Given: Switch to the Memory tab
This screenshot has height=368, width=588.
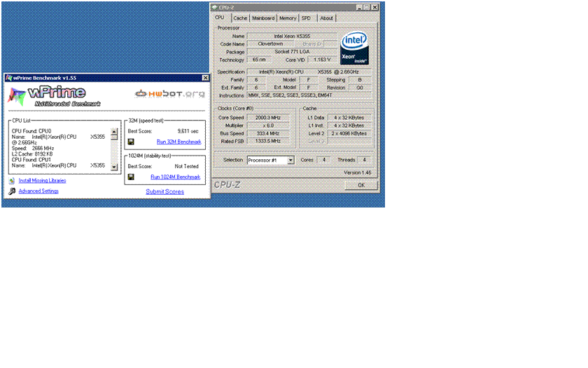Looking at the screenshot, I should pos(288,18).
